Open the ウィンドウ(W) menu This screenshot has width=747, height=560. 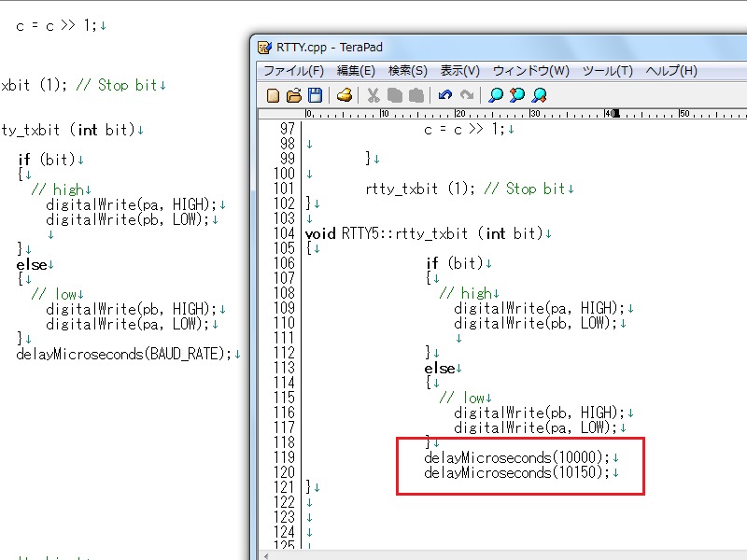(x=530, y=71)
